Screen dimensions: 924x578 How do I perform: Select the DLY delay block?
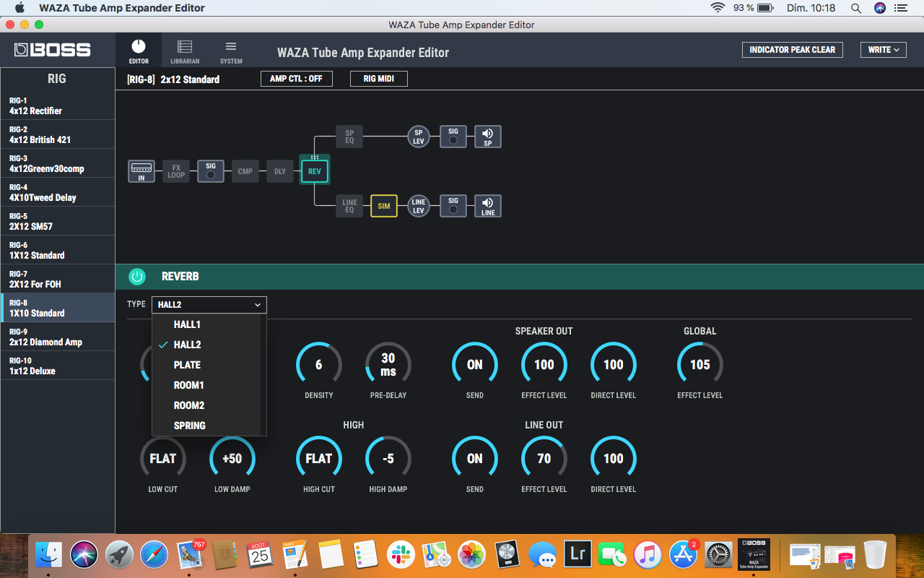[279, 171]
